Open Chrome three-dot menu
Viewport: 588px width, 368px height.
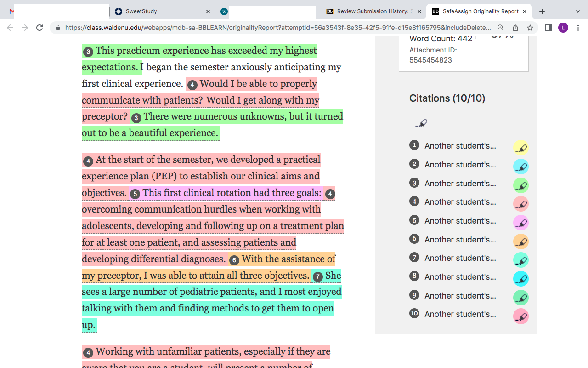[x=579, y=28]
